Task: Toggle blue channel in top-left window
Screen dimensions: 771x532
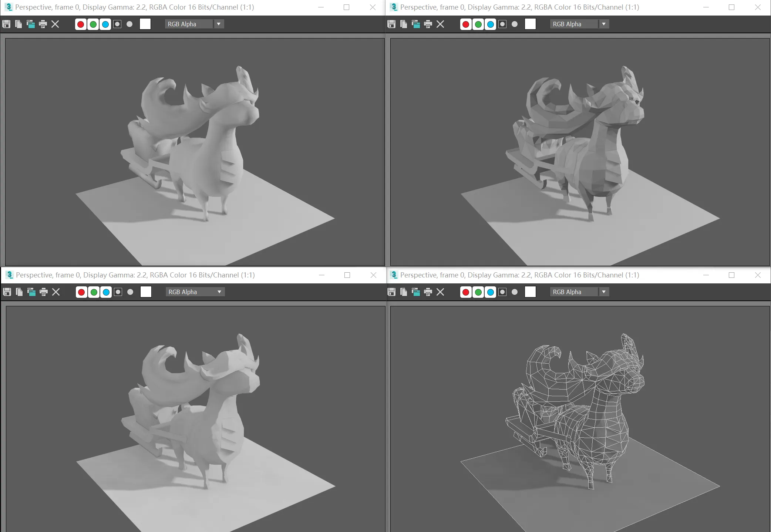Action: click(105, 24)
